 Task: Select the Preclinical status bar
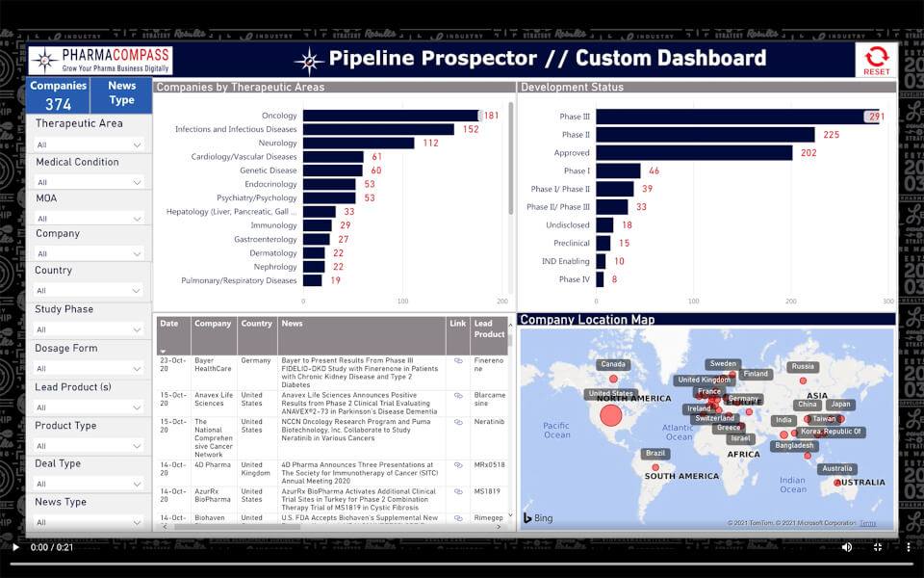point(603,243)
